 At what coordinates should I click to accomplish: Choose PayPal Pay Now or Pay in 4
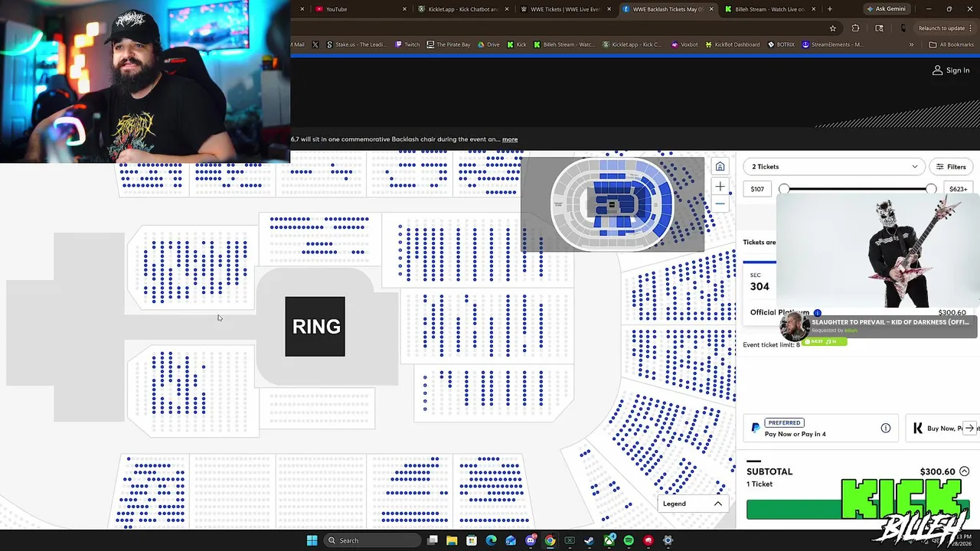click(821, 429)
